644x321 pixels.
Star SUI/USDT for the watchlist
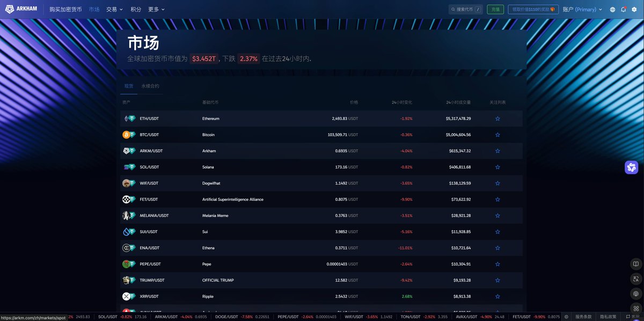497,232
